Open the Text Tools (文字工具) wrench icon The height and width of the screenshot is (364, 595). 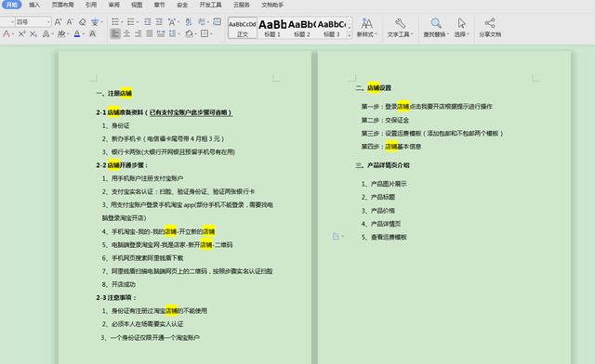pyautogui.click(x=400, y=23)
